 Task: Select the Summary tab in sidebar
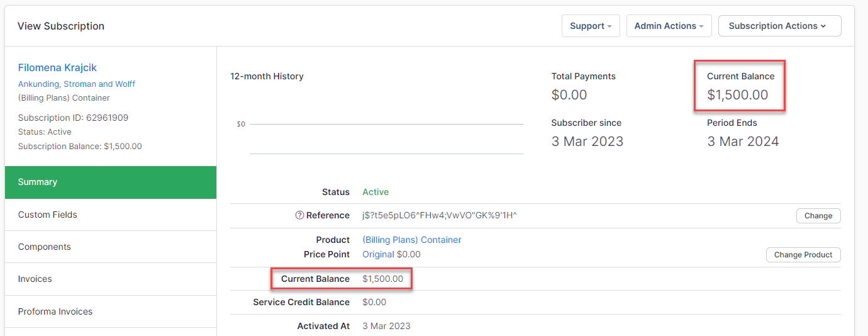pyautogui.click(x=111, y=182)
